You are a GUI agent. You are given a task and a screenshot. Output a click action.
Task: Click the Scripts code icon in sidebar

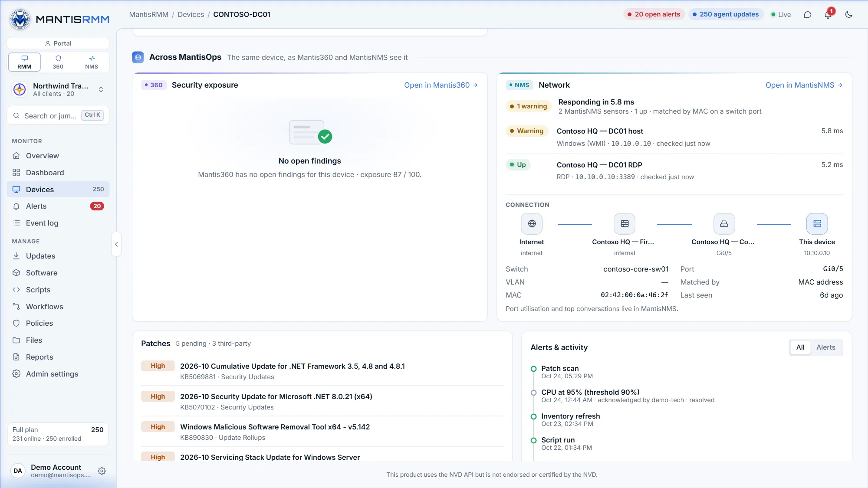point(16,290)
